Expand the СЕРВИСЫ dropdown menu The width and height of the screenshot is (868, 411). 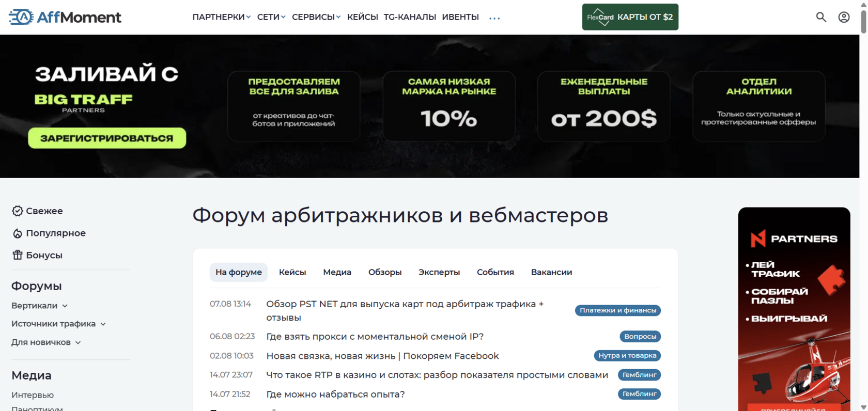click(x=316, y=17)
